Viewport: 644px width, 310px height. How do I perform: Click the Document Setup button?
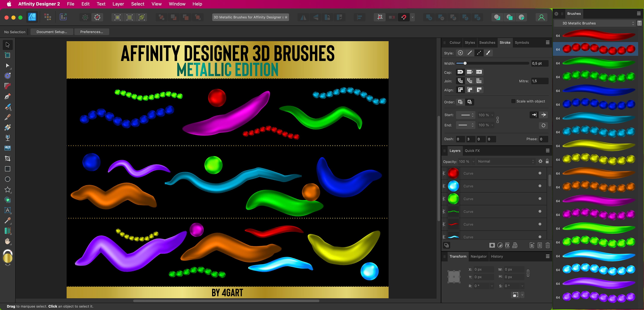pyautogui.click(x=52, y=32)
